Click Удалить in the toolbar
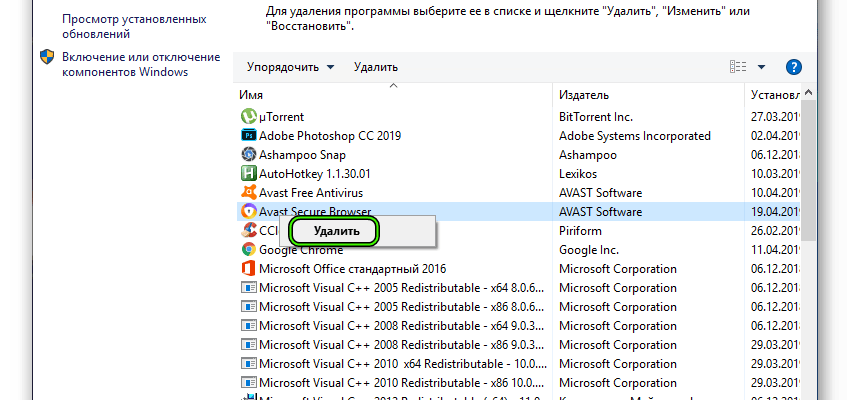Image resolution: width=850 pixels, height=400 pixels. tap(376, 67)
